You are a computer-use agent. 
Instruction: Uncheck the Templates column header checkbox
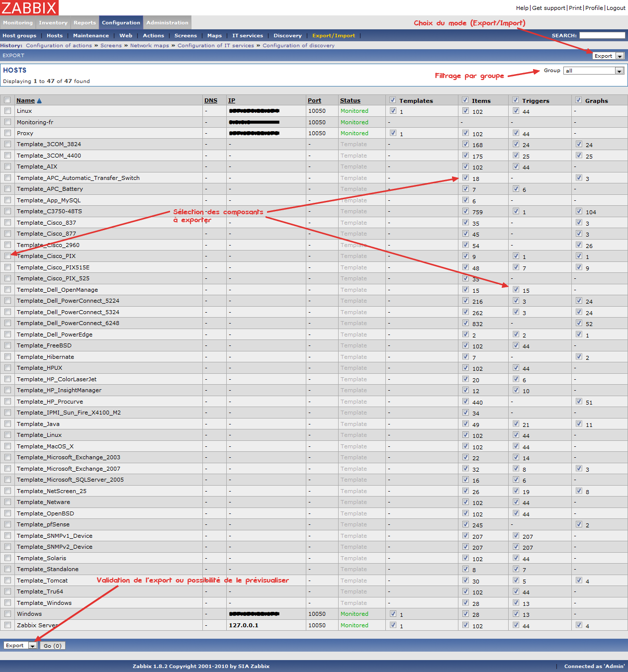click(392, 100)
